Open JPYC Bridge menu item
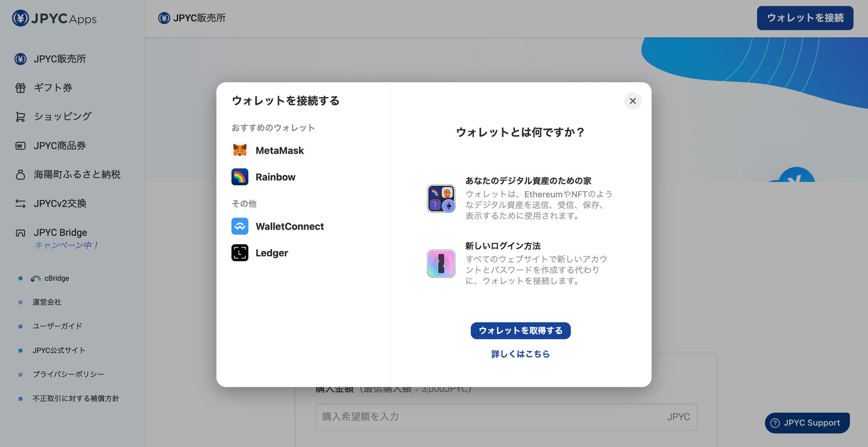 [61, 233]
